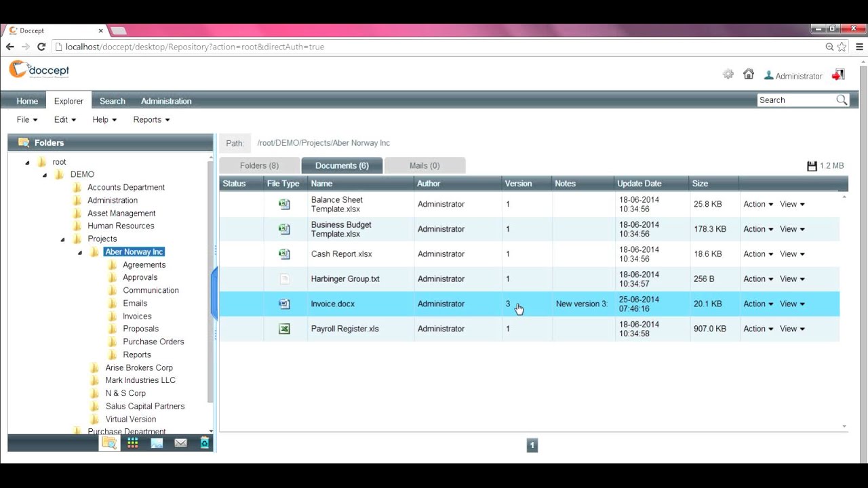Viewport: 868px width, 488px height.
Task: Reload the page with browser refresh icon
Action: pos(41,47)
